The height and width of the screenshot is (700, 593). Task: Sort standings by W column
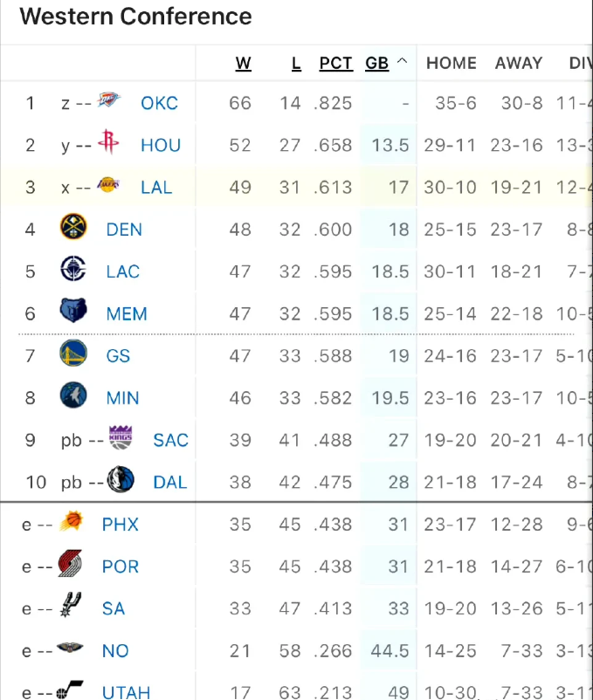pos(244,64)
